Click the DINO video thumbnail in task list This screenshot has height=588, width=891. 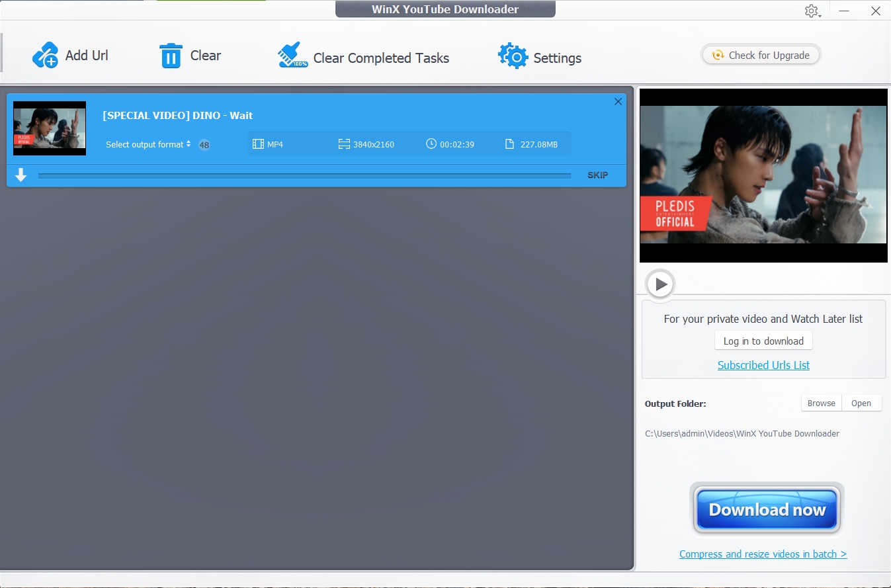pyautogui.click(x=50, y=128)
